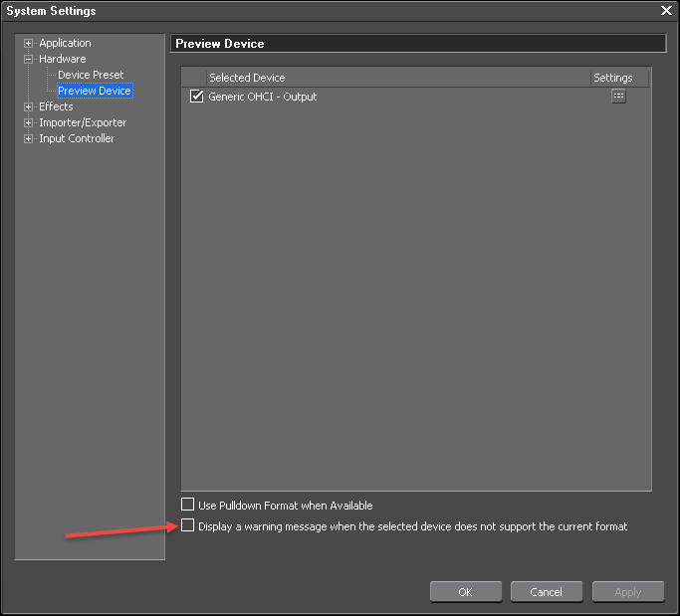The image size is (680, 616).
Task: Expand the Application tree node
Action: coord(29,44)
